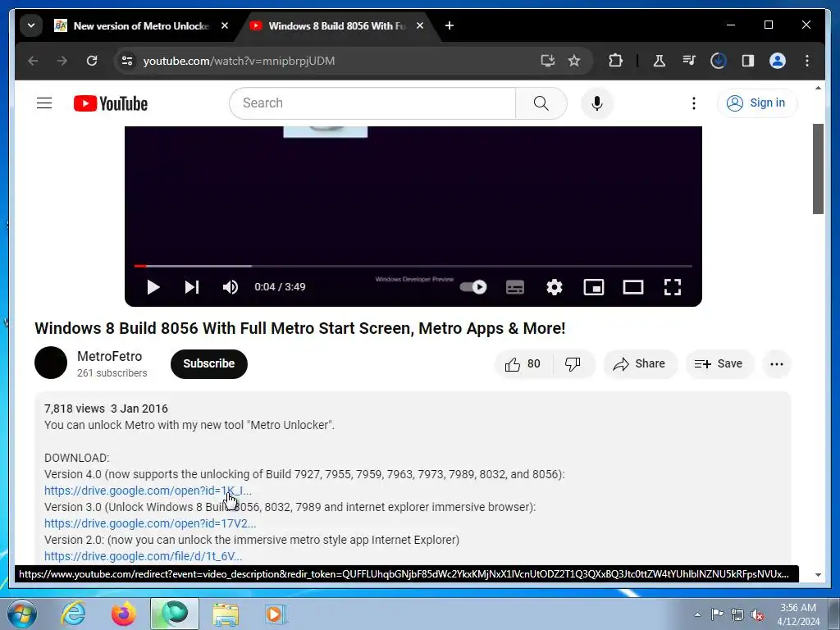Switch to theater mode
Viewport: 840px width, 630px height.
coord(633,287)
